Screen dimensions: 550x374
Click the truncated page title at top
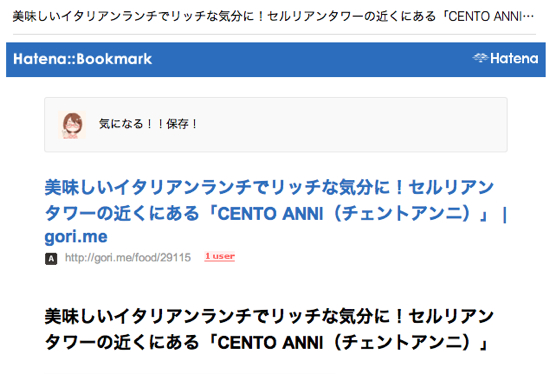[x=273, y=16]
